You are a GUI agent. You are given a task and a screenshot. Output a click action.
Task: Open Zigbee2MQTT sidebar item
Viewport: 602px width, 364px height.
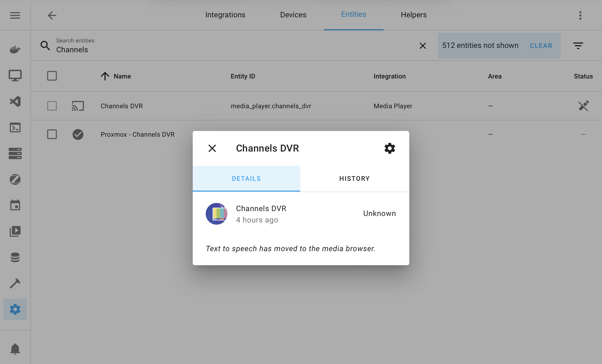15,179
